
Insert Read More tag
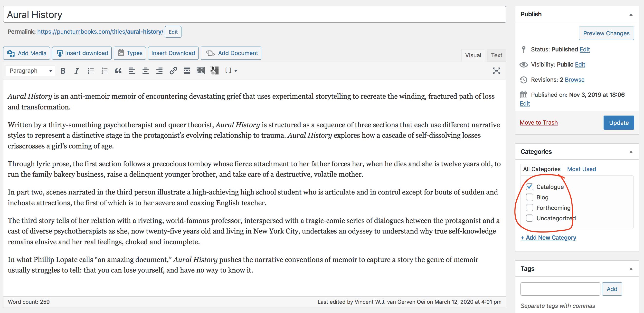click(x=187, y=71)
